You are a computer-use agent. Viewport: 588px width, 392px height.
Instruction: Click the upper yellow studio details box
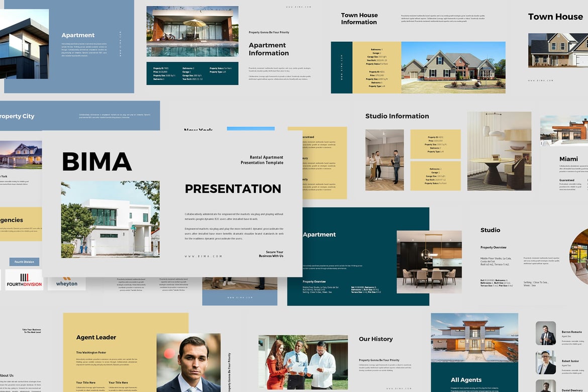coord(435,144)
